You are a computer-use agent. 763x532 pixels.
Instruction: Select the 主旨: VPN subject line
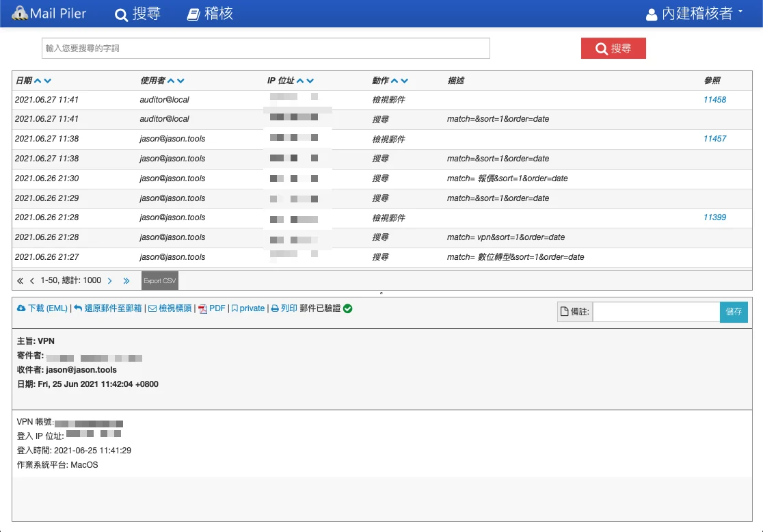coord(36,341)
